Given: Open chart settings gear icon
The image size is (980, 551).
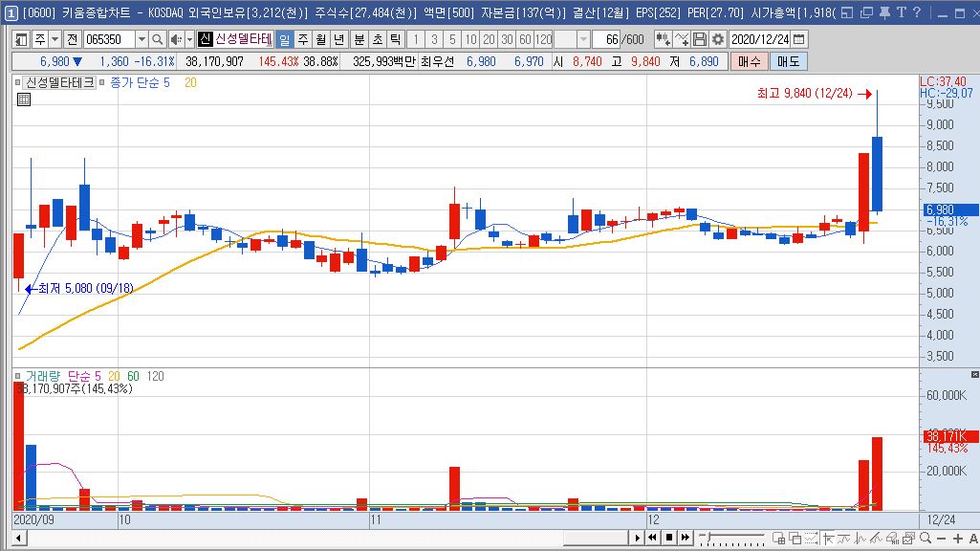Looking at the screenshot, I should coord(718,39).
